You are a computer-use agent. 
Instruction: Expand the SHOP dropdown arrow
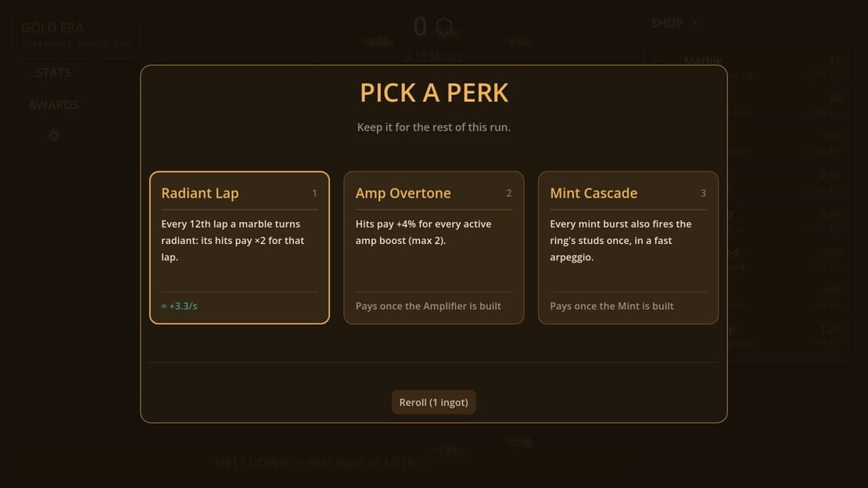tap(694, 23)
